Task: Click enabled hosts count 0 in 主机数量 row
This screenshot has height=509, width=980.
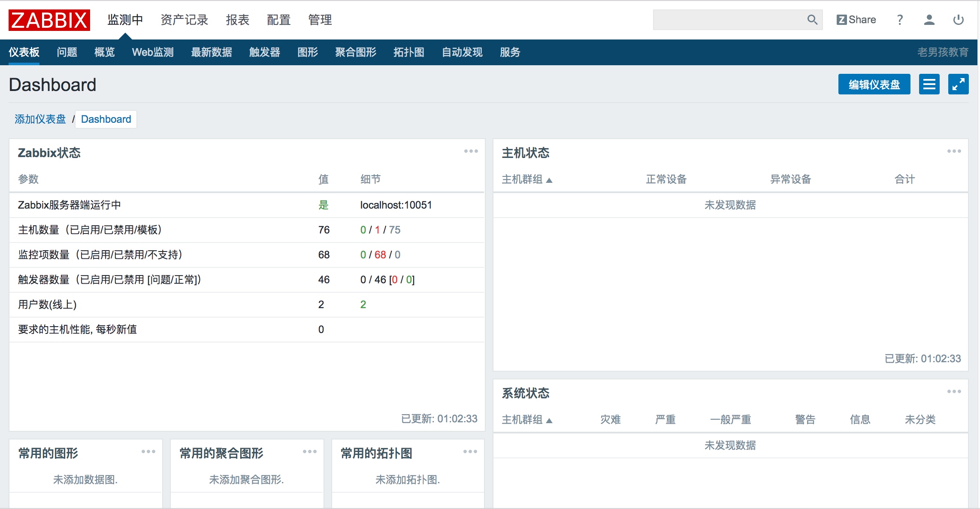Action: [363, 230]
